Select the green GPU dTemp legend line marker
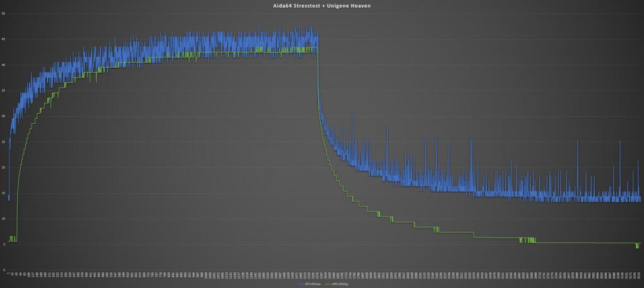Screen dimensions: 644x288 tap(327, 284)
